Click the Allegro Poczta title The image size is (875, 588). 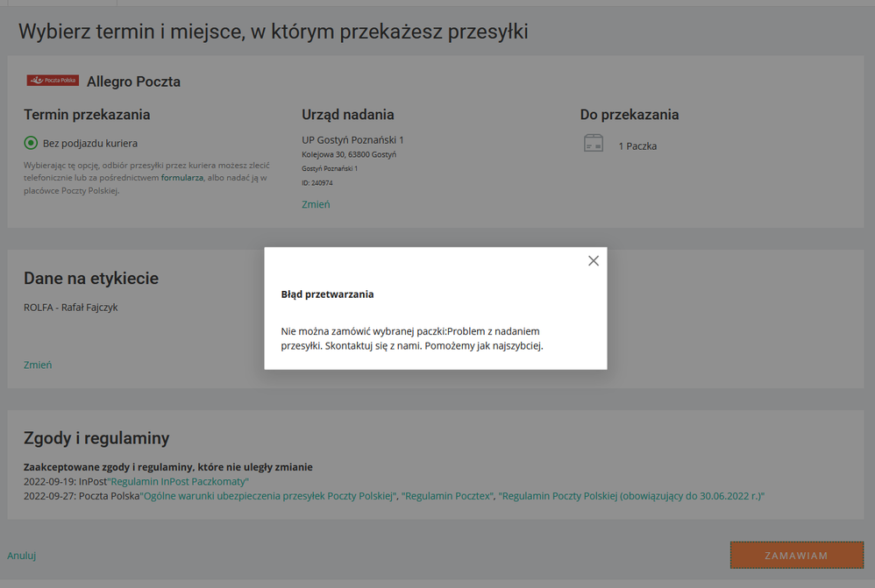click(133, 81)
